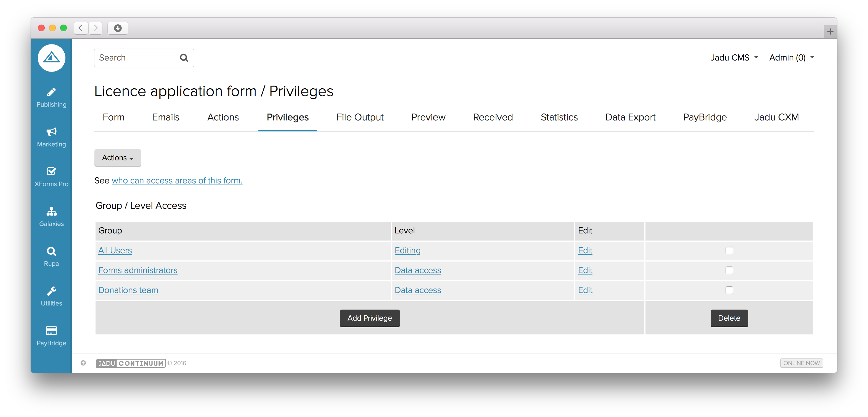Viewport: 868px width, 417px height.
Task: Click the Group / Level Access heading
Action: tap(141, 206)
